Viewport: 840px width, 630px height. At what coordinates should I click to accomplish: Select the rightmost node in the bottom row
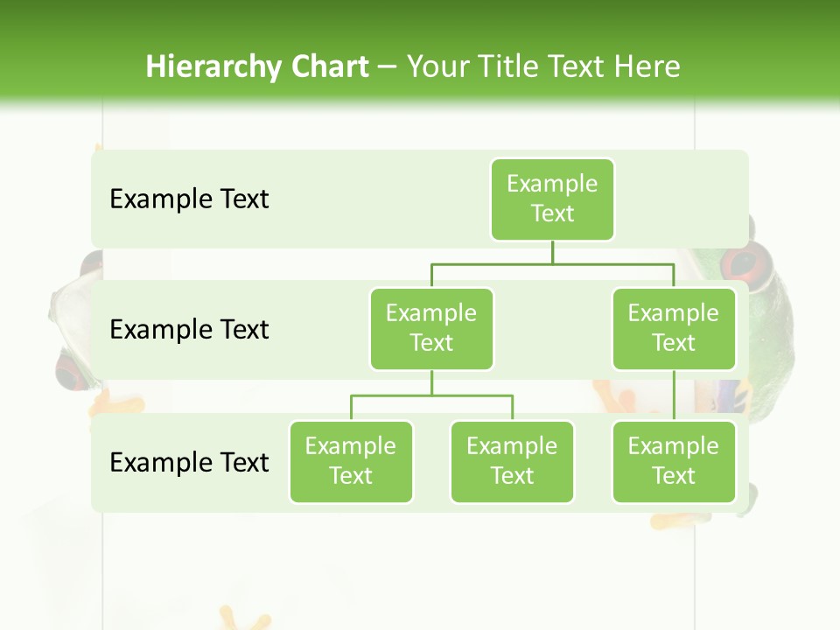point(673,461)
